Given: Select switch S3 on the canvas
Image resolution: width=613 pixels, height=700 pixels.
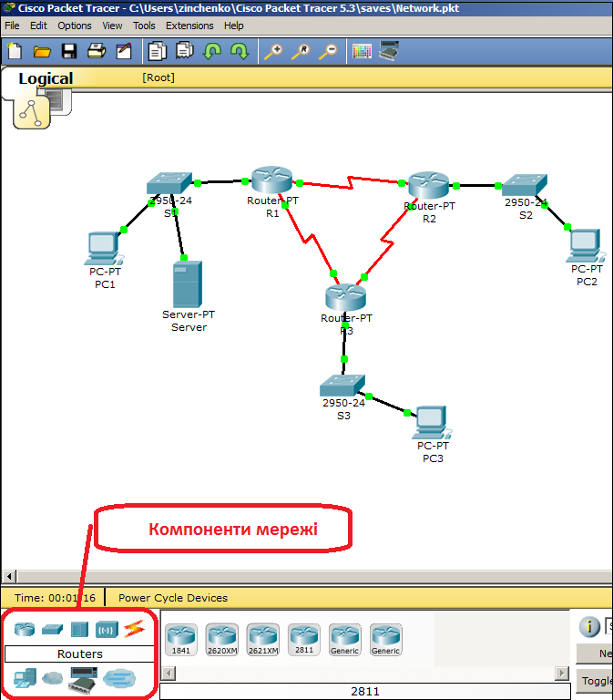Looking at the screenshot, I should pyautogui.click(x=342, y=386).
